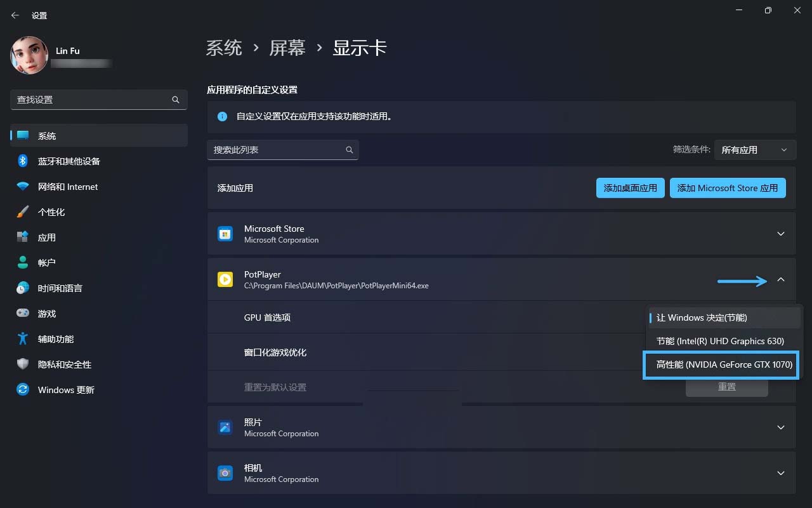Select 让 Windows 决定(节能) option
This screenshot has width=812, height=508.
[x=723, y=317]
